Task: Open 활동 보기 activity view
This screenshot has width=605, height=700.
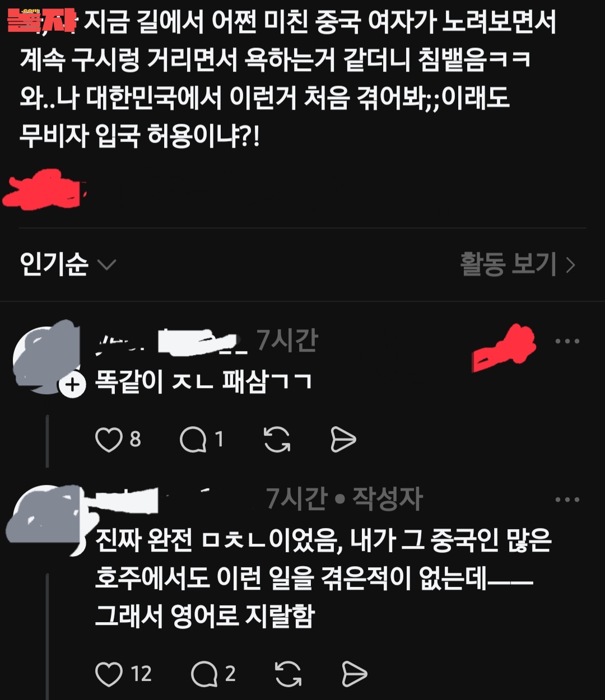Action: tap(518, 264)
